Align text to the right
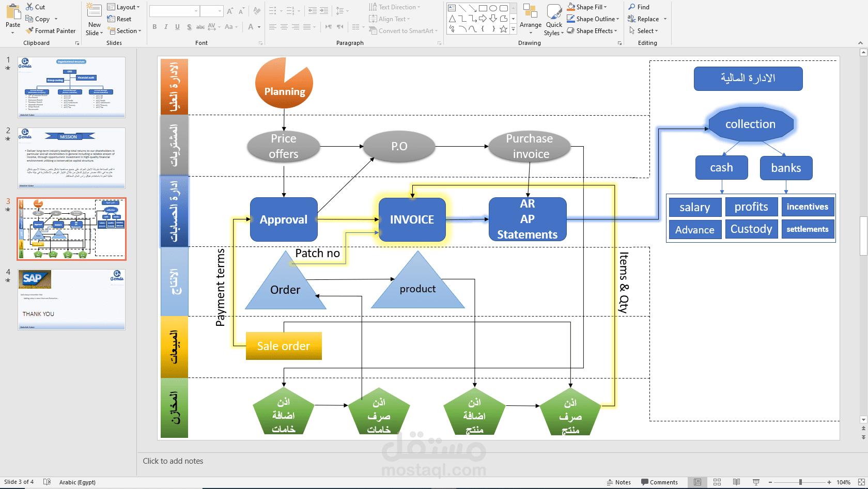 pyautogui.click(x=296, y=27)
